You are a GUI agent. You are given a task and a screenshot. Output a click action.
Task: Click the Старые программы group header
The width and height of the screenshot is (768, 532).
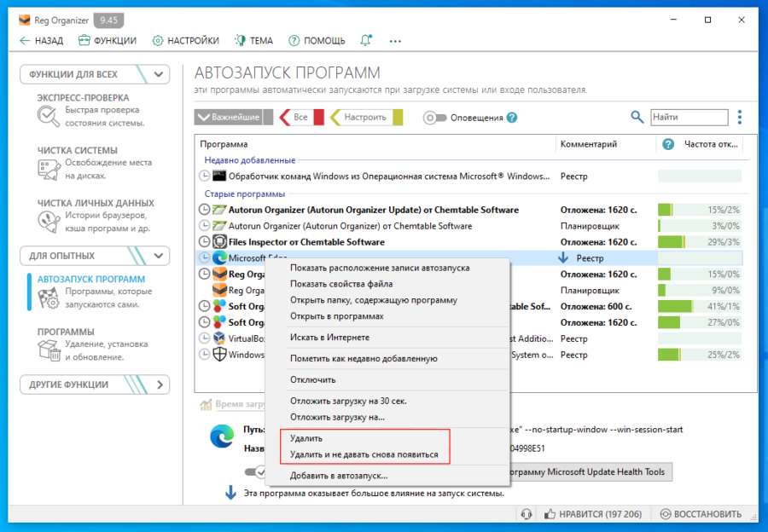(x=244, y=194)
